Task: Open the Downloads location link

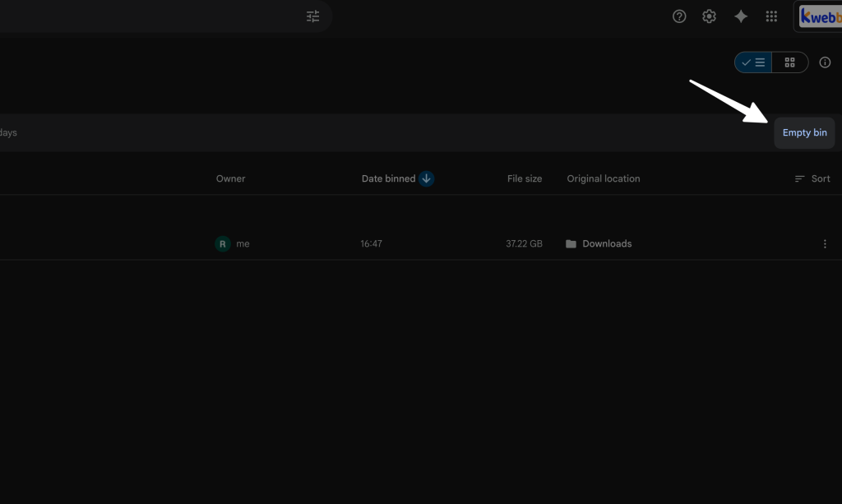Action: pos(608,243)
